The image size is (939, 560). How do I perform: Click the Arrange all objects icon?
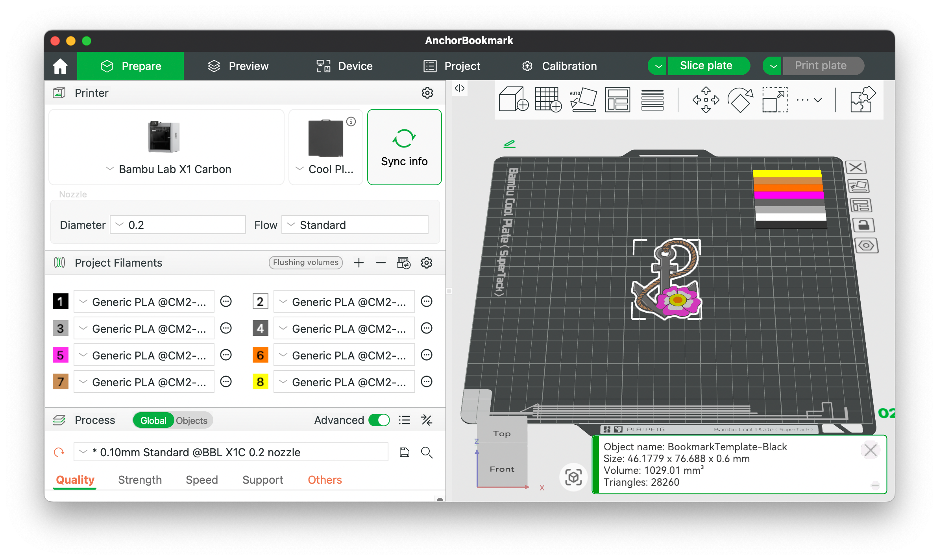(617, 99)
